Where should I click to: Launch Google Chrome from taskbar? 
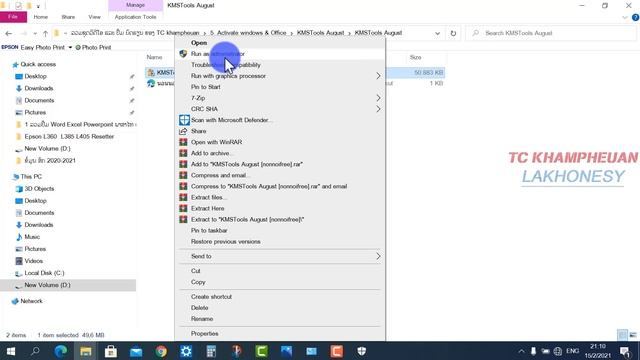pos(161,351)
